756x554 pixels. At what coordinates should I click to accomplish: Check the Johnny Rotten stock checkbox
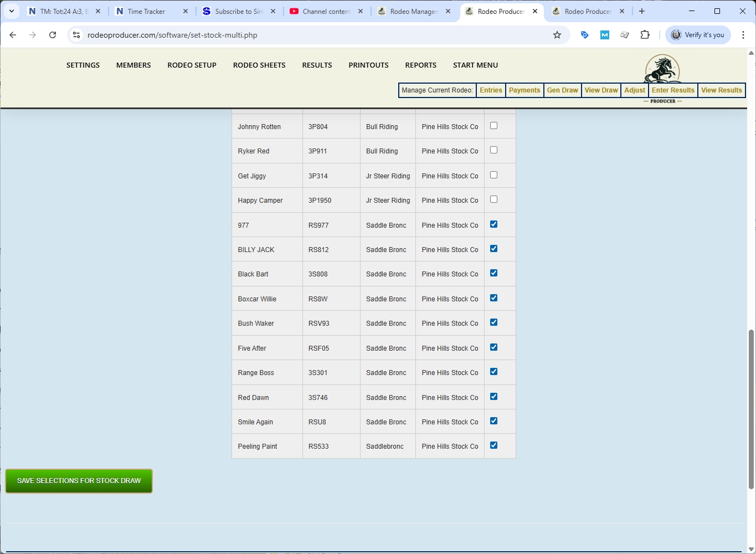[493, 126]
